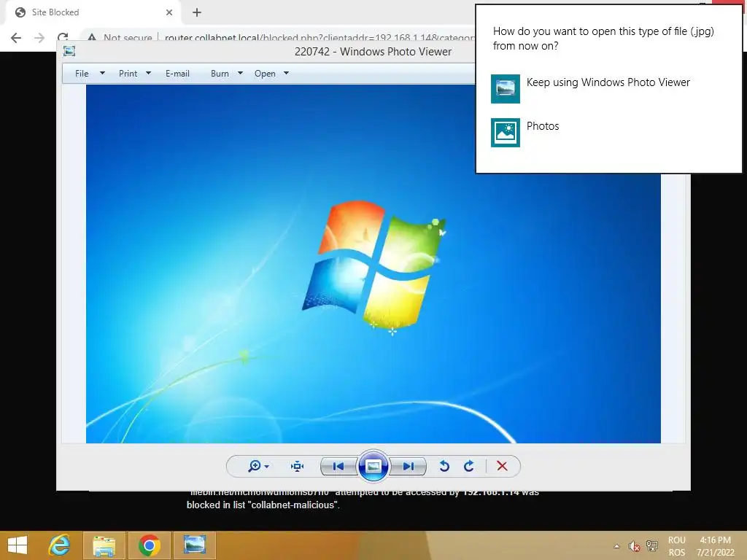Expand the File menu arrow

coord(102,74)
